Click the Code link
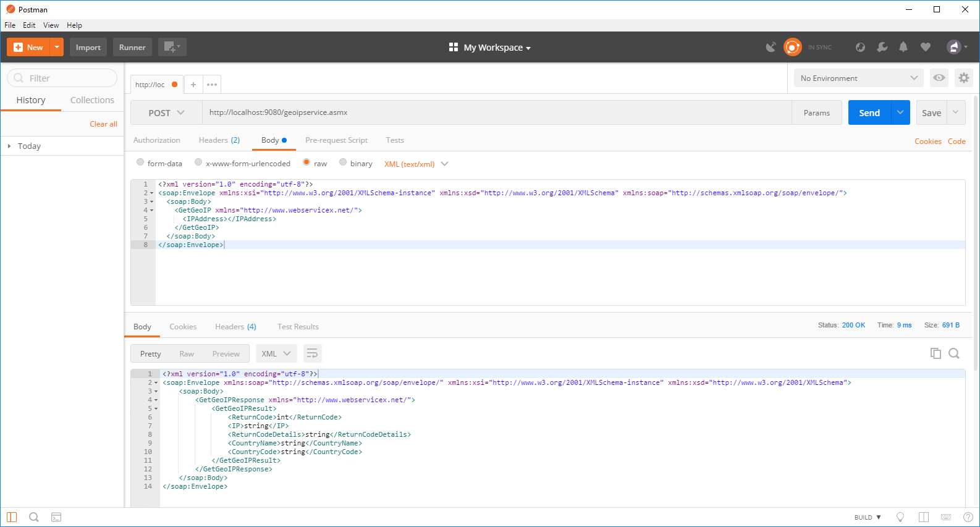Image resolution: width=980 pixels, height=527 pixels. (x=957, y=141)
